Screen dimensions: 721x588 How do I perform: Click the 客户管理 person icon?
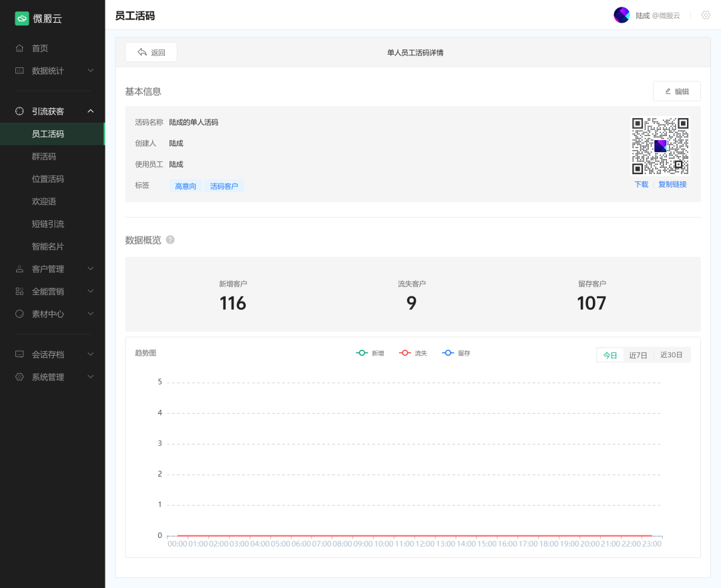click(19, 269)
